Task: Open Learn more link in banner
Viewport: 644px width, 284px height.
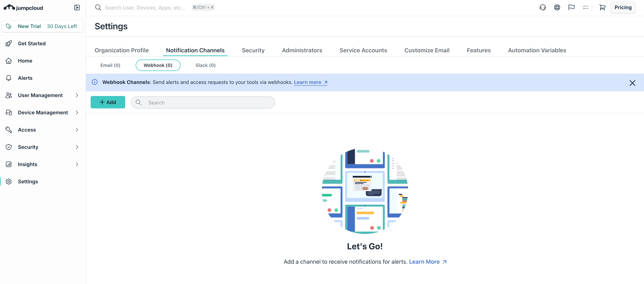Action: tap(310, 82)
